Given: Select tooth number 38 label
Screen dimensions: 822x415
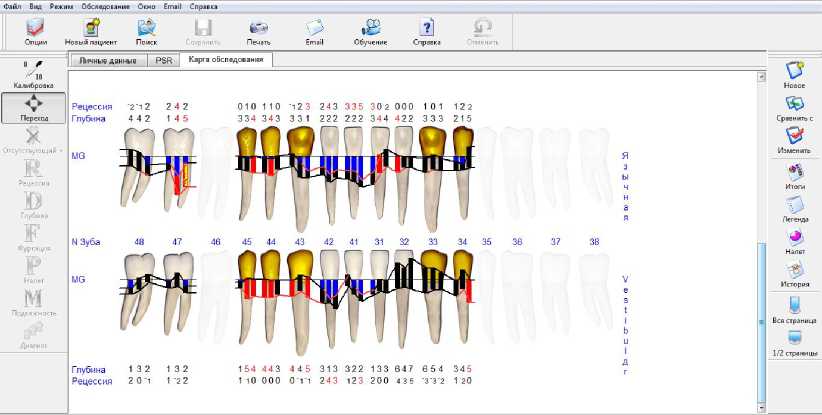Looking at the screenshot, I should pyautogui.click(x=594, y=242).
